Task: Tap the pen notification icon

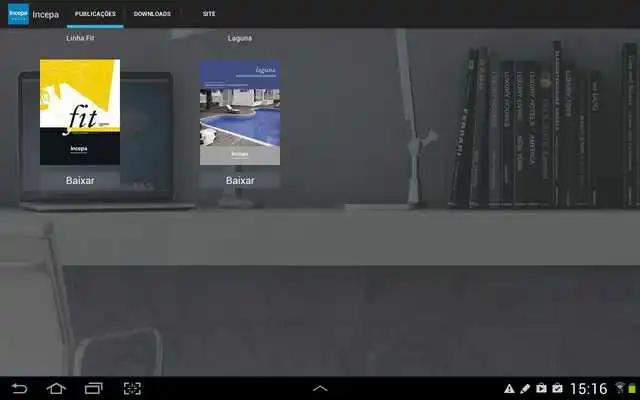Action: point(525,389)
